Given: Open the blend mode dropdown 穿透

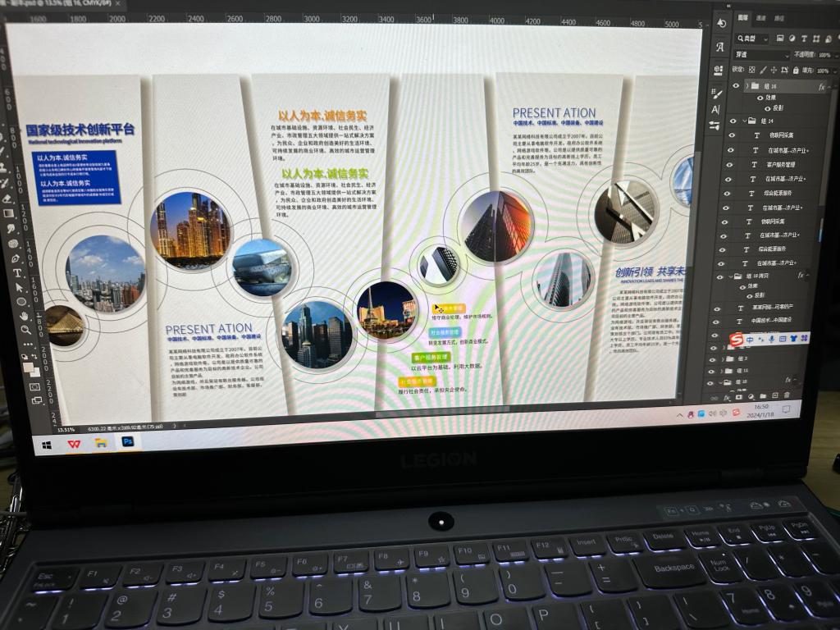Looking at the screenshot, I should (x=760, y=54).
